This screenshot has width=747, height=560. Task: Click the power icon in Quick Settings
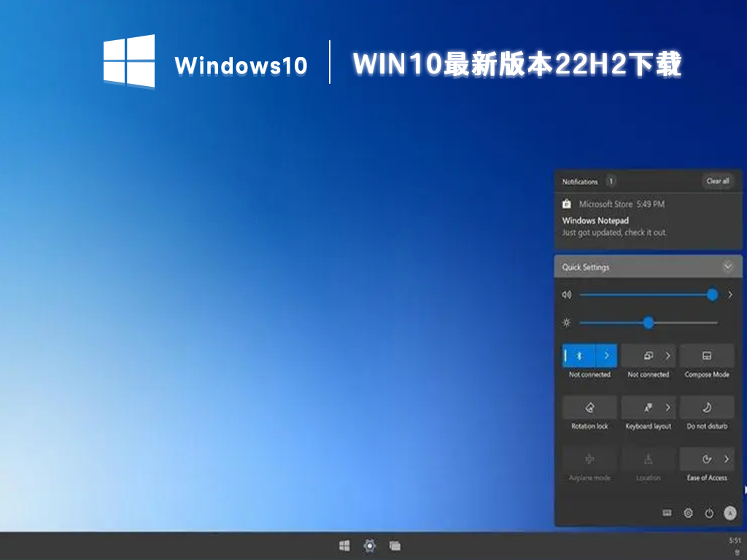[x=709, y=513]
